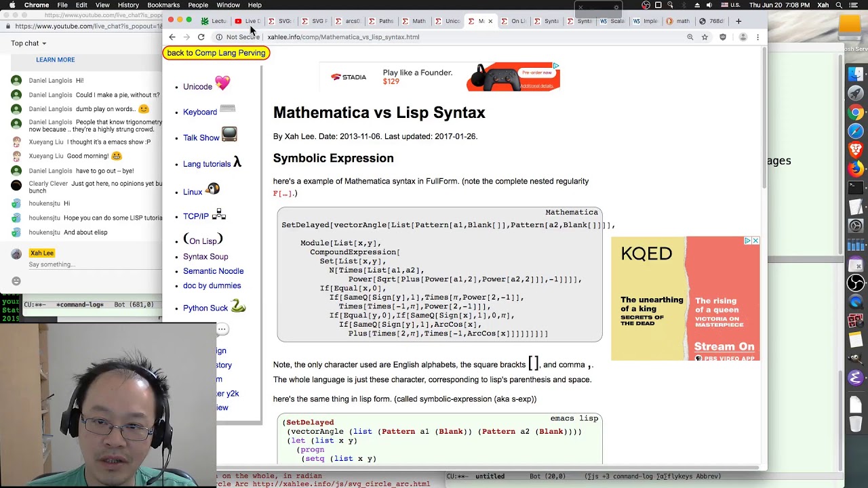The height and width of the screenshot is (488, 868).
Task: Close the active Mathematica tab
Action: pos(490,21)
